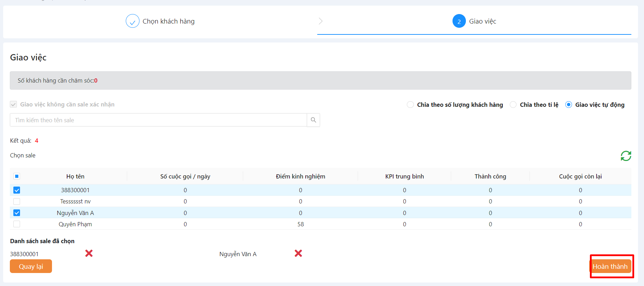Focus the sale name search field

coord(158,120)
